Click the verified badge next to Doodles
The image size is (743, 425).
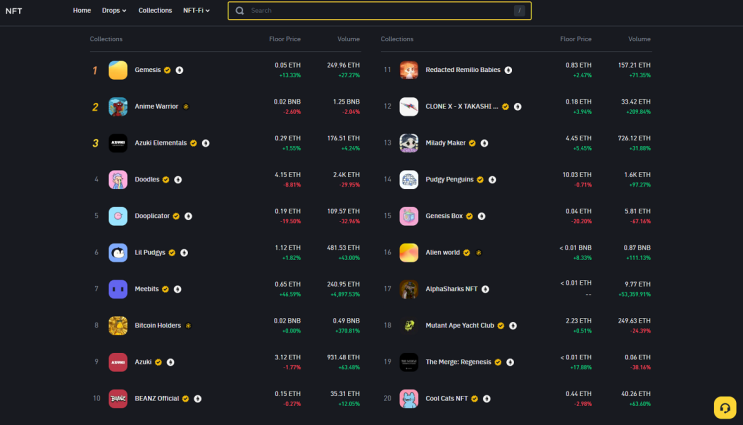click(166, 180)
